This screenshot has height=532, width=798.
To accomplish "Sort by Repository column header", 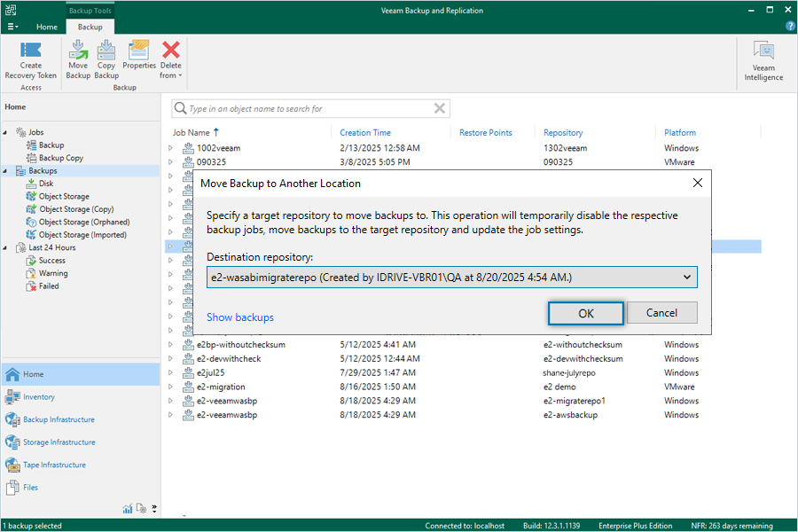I will tap(563, 132).
